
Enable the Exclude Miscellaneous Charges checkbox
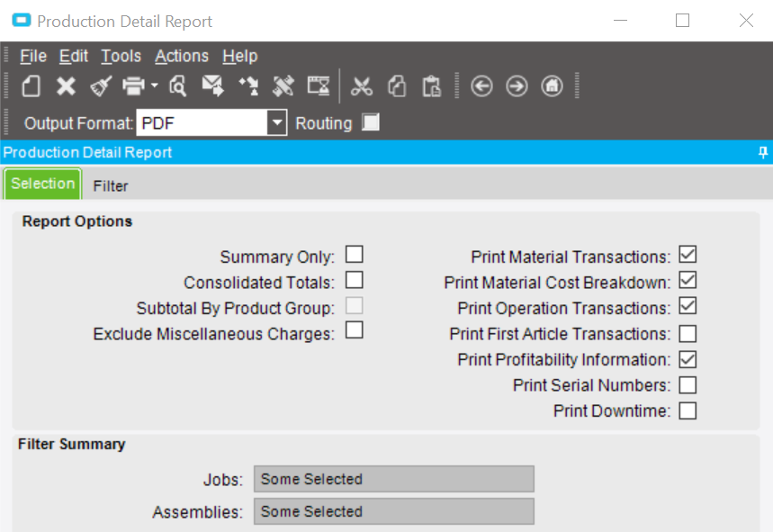(354, 330)
